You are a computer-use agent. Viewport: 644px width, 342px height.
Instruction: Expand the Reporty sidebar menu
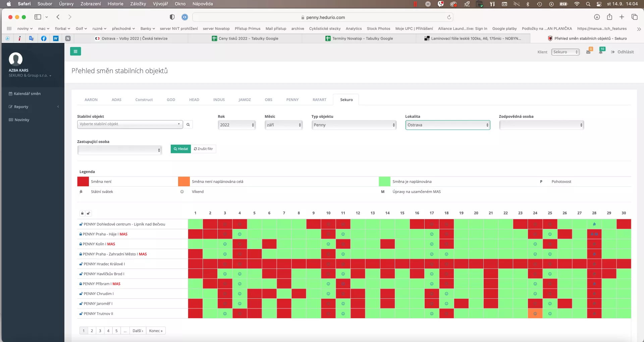(x=34, y=107)
